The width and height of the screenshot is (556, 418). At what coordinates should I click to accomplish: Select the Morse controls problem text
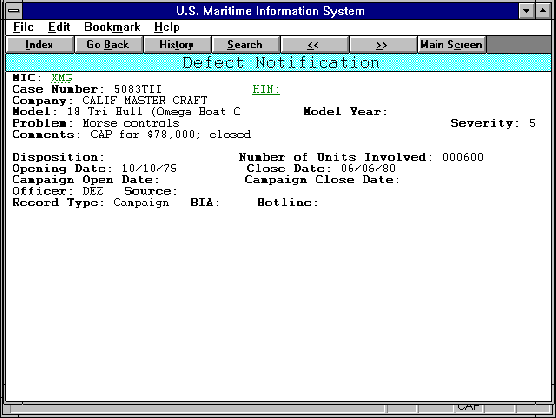(x=131, y=123)
